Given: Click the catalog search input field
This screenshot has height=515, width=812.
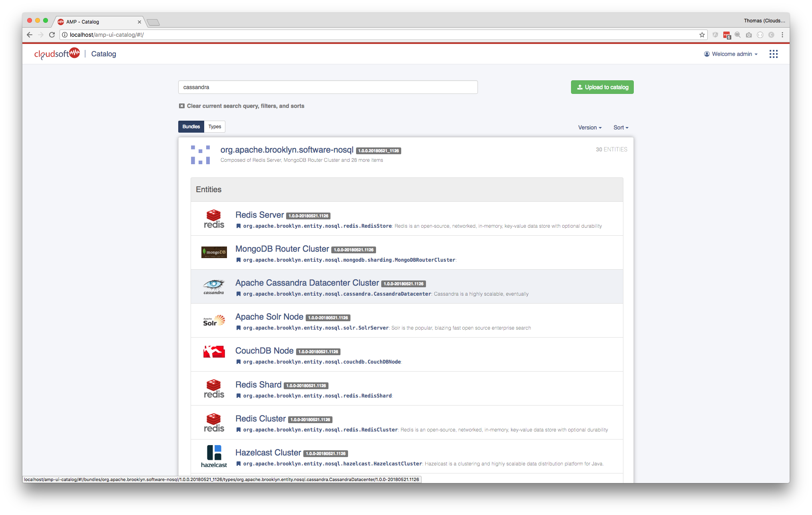Looking at the screenshot, I should pos(328,87).
